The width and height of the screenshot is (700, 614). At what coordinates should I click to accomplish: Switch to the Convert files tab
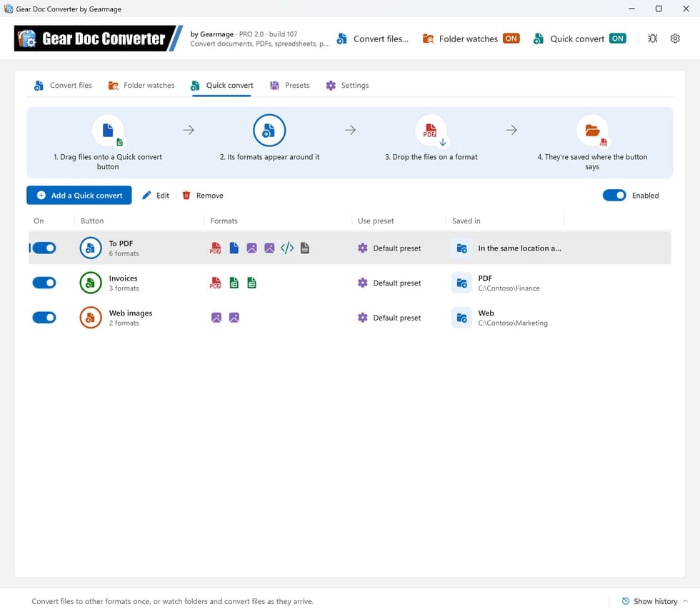(x=63, y=85)
